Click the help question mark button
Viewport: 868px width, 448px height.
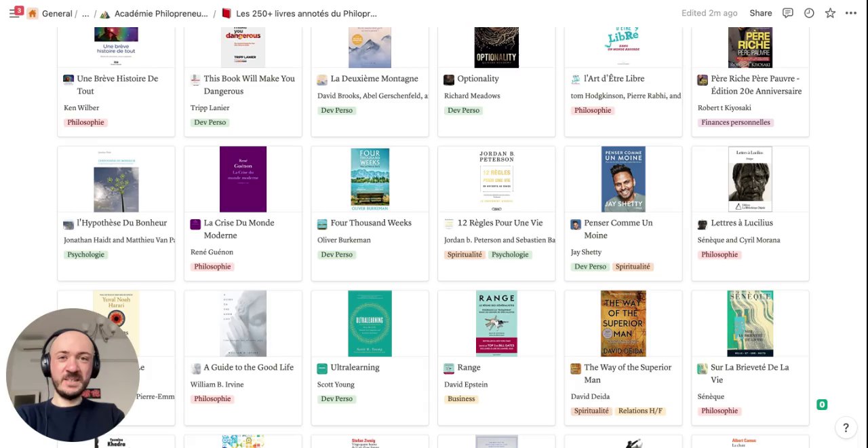(x=846, y=428)
